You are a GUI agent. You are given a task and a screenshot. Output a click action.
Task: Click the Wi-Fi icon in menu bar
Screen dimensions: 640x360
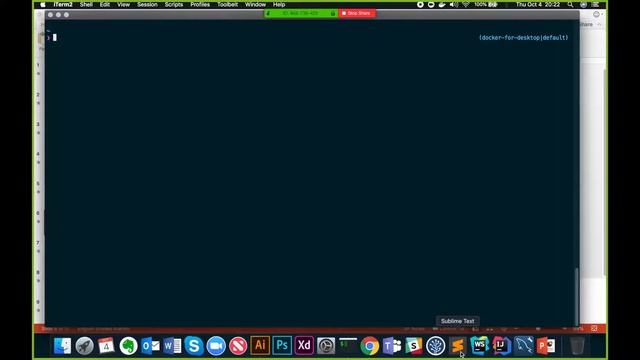tap(466, 4)
